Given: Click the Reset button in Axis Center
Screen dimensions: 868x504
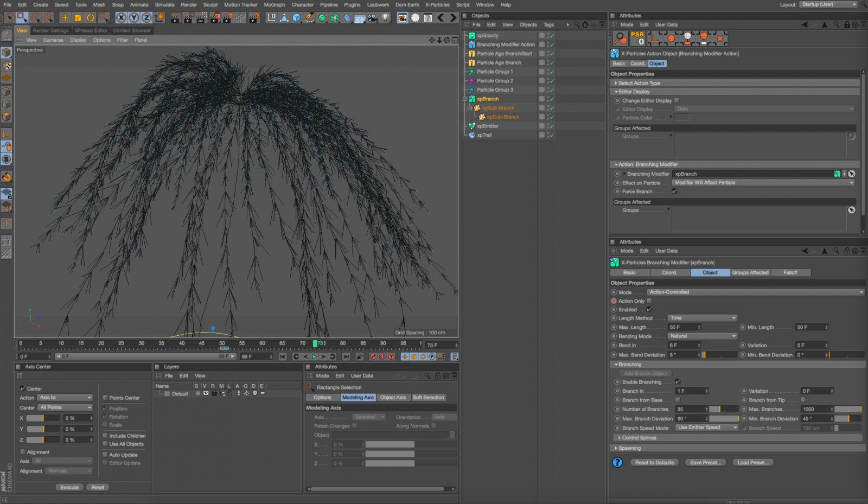Looking at the screenshot, I should click(98, 487).
